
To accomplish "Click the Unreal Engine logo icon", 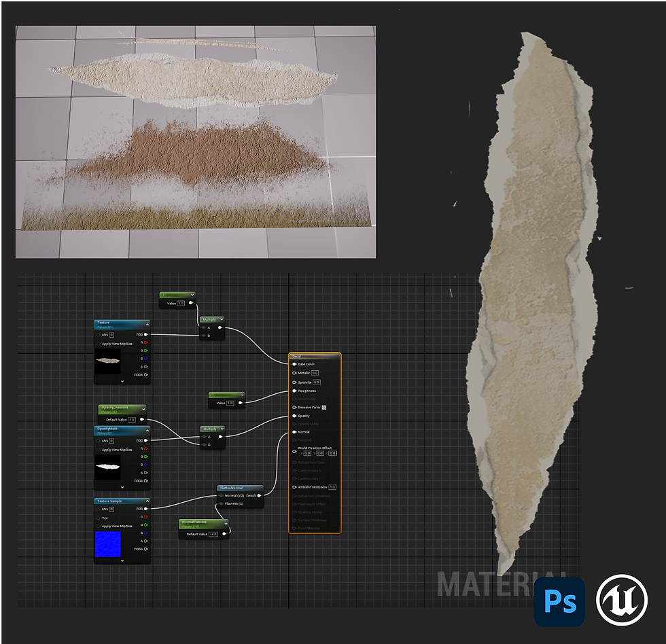I will coord(621,600).
